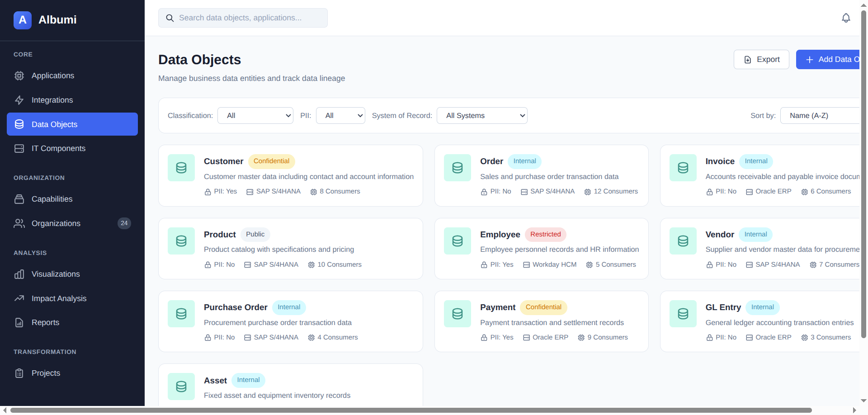Go to IT Components in sidebar
Viewport: 868px width, 415px height.
[x=58, y=149]
